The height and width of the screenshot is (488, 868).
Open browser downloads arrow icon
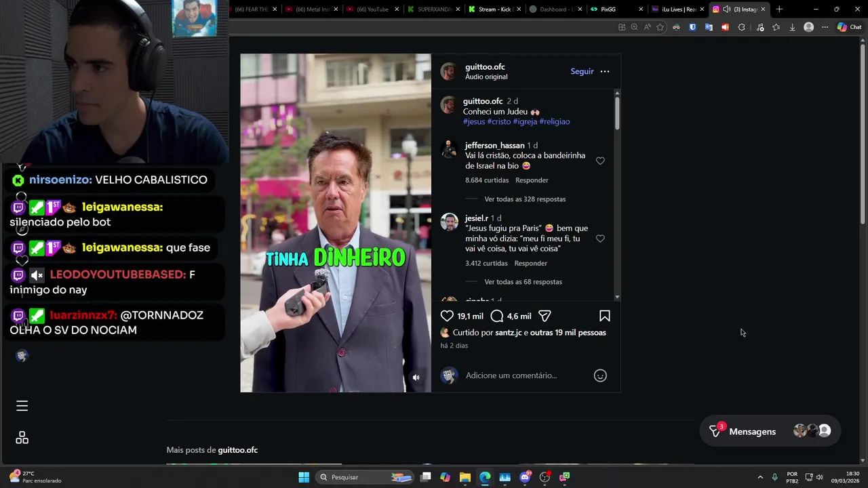[792, 27]
